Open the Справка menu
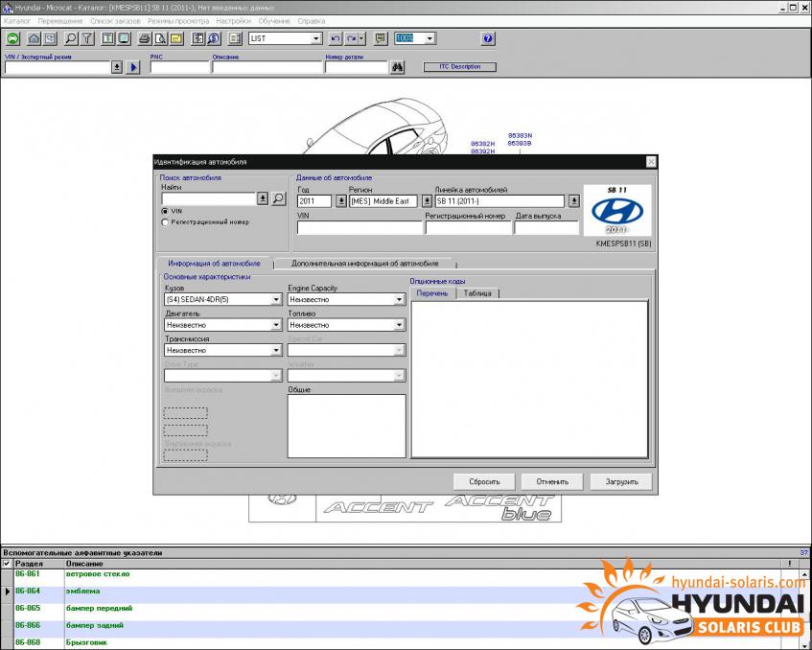This screenshot has height=650, width=812. (312, 21)
